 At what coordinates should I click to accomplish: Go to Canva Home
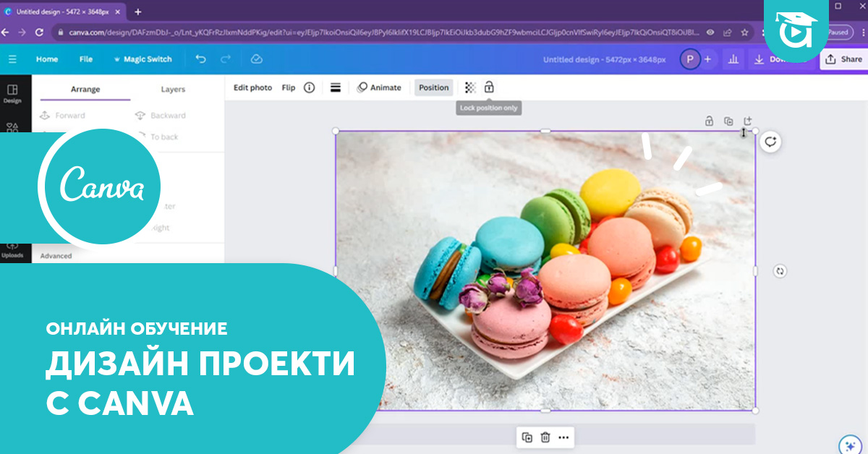coord(47,59)
